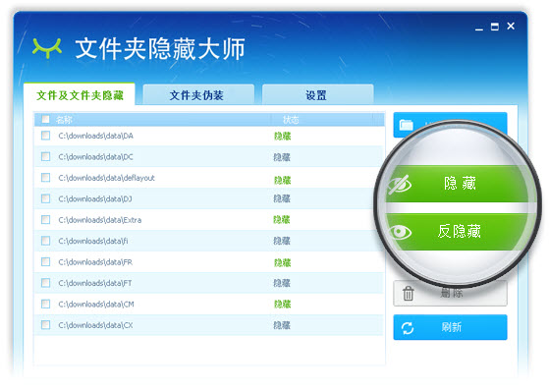Click the folder icon on the top blue button
The height and width of the screenshot is (392, 549).
(407, 125)
